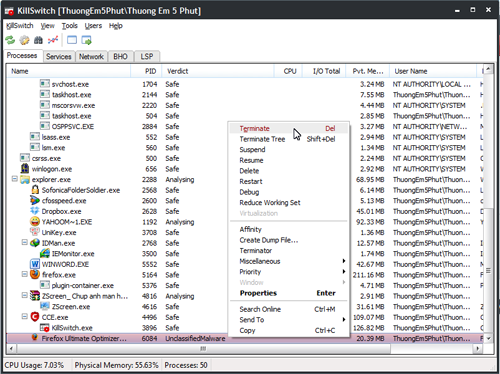Click the ZScreen.exe process icon

click(45, 306)
